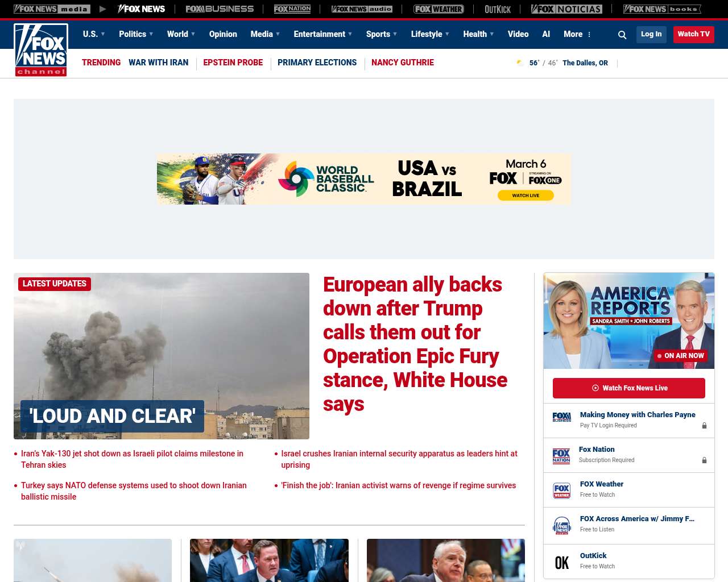Go to the Video section
The height and width of the screenshot is (582, 728).
[518, 34]
